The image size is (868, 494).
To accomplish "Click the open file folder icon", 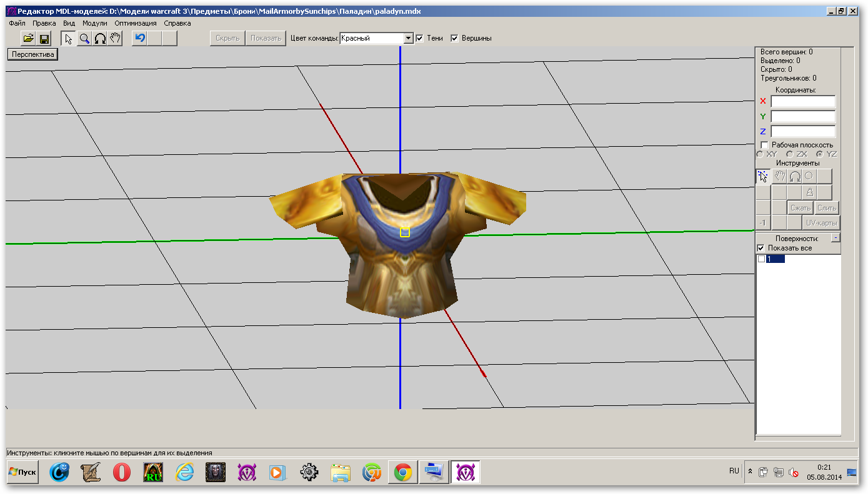I will tap(28, 39).
